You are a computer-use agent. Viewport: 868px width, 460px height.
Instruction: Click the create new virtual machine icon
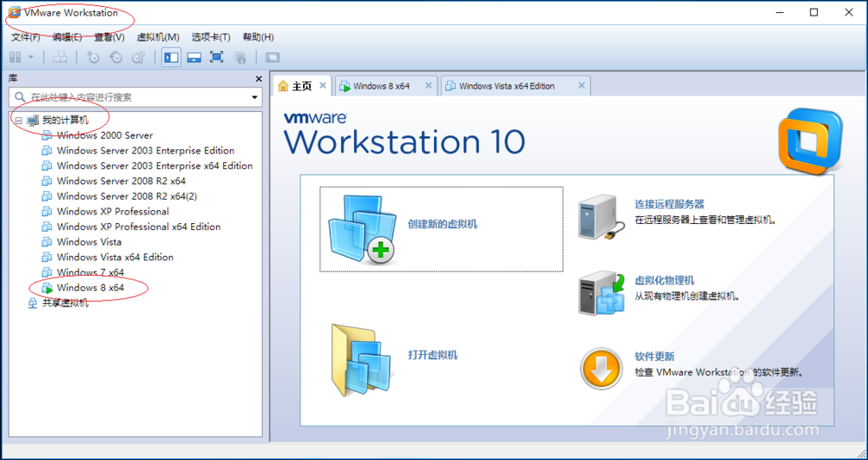(x=362, y=228)
